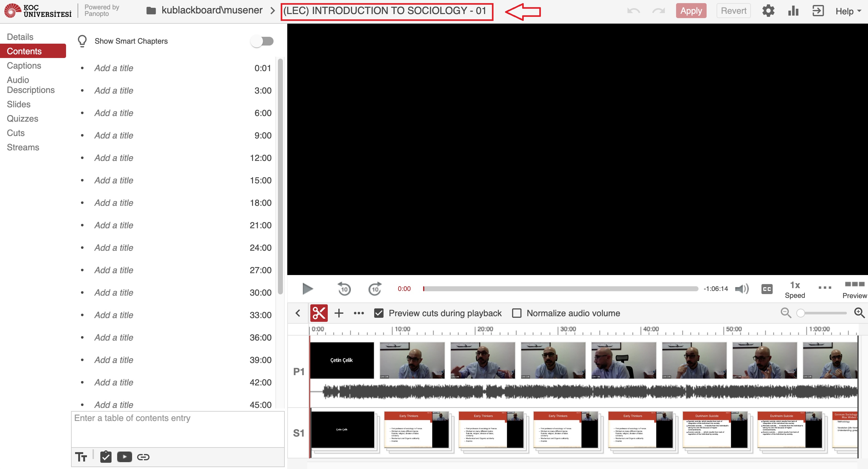Insert YouTube video icon below entry

coord(124,457)
